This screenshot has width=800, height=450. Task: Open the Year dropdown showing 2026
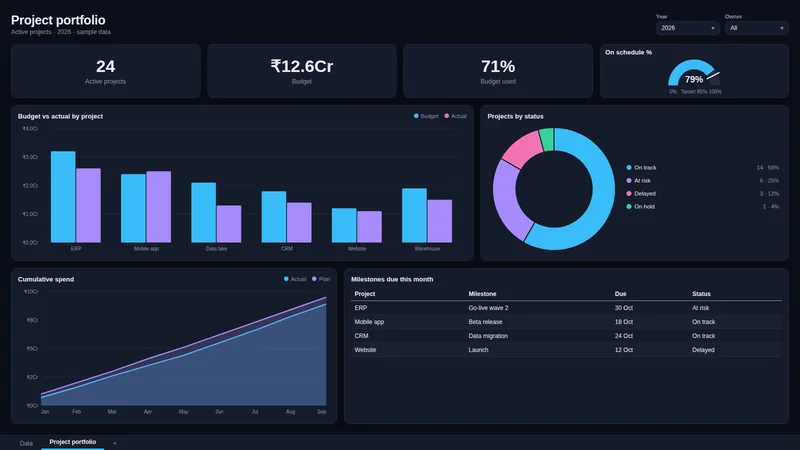coord(687,28)
